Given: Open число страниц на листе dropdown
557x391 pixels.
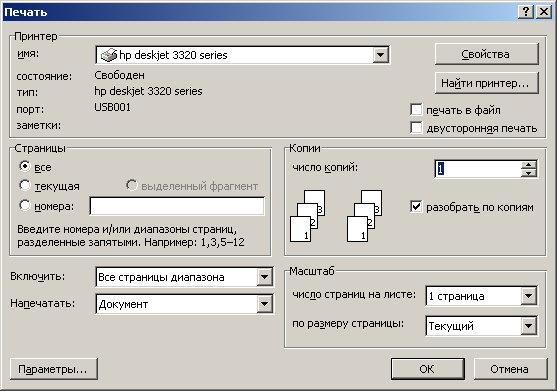Looking at the screenshot, I should (x=529, y=296).
